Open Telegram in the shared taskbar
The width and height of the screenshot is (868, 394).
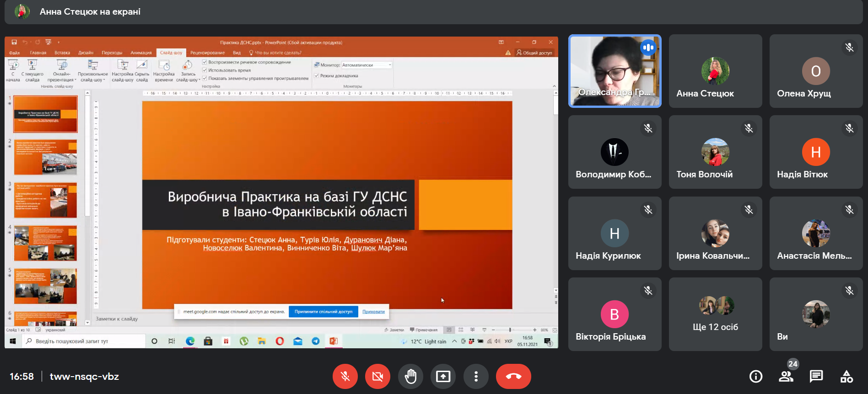[316, 341]
